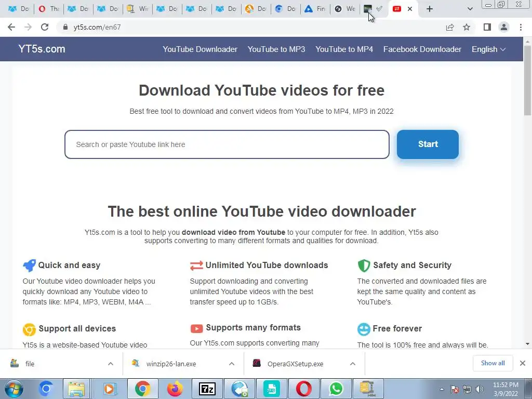Switch to the 'Fin' tab

315,9
